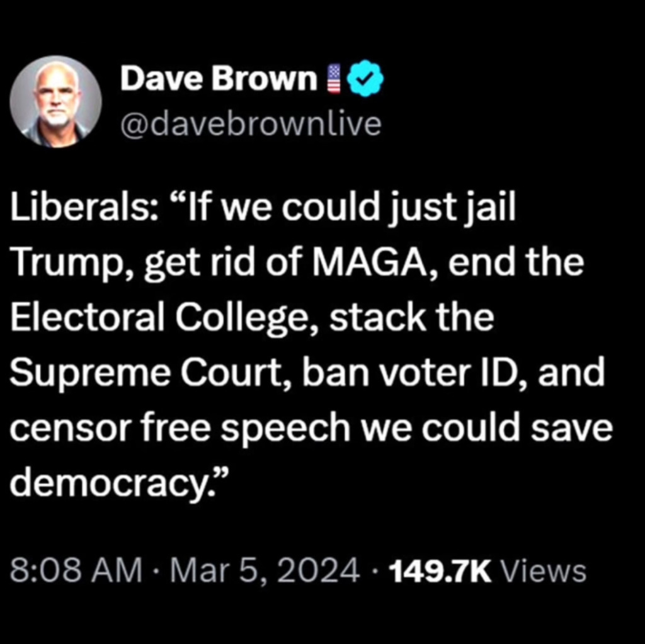Click the Views label
This screenshot has width=645, height=644.
tap(544, 571)
